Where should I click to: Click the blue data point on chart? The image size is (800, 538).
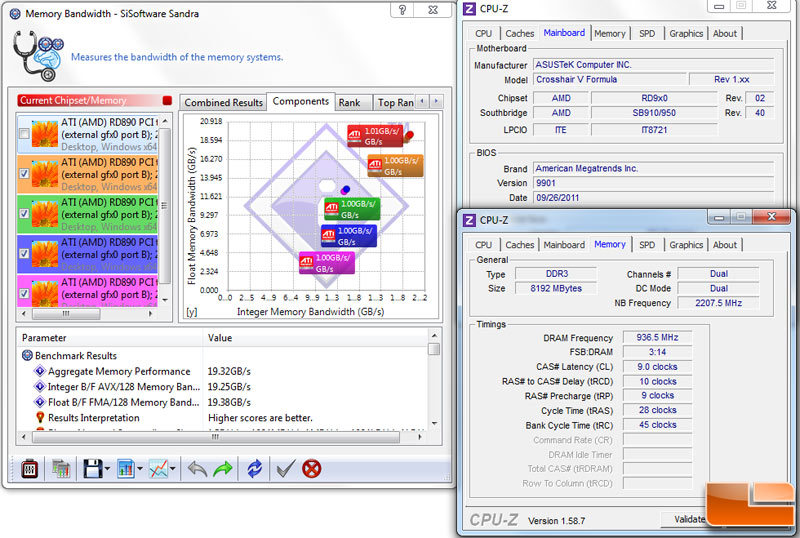345,190
